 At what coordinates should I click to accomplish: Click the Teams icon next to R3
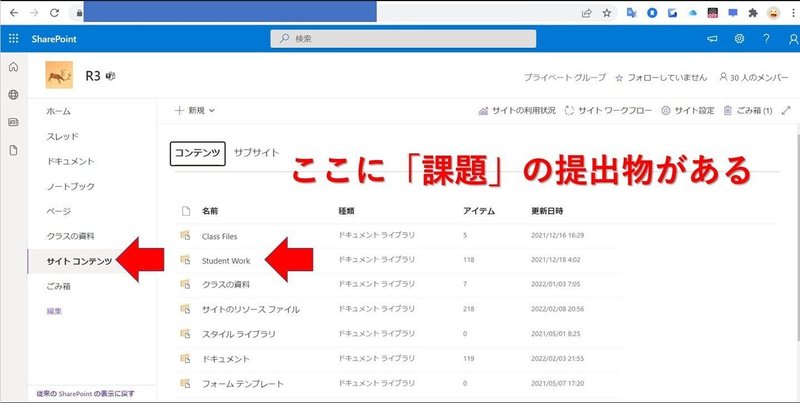110,76
